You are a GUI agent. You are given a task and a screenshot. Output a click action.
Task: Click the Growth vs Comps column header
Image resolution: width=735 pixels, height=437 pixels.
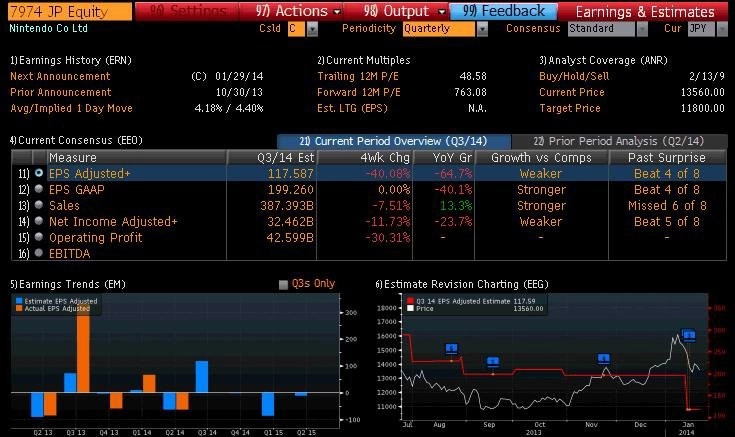(x=541, y=158)
